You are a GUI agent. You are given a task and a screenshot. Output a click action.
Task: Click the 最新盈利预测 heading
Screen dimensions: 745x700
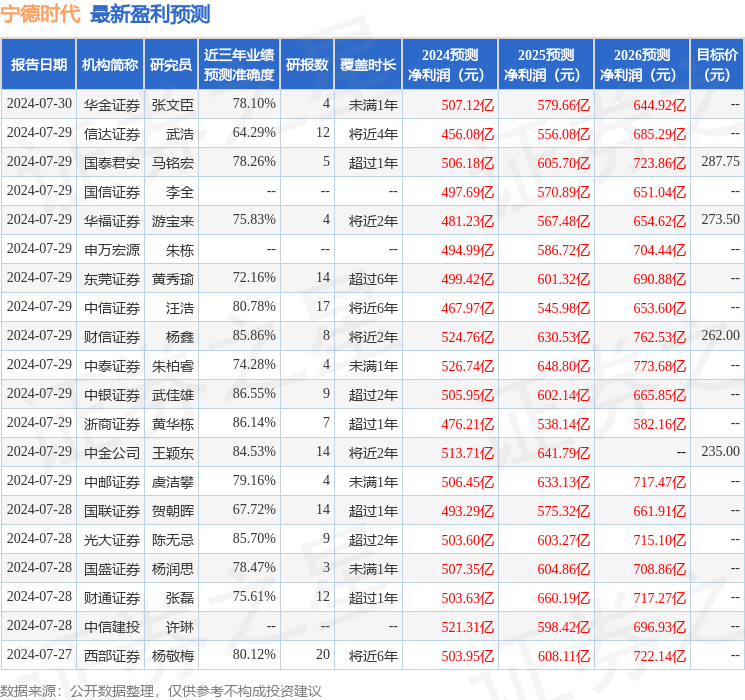(150, 14)
